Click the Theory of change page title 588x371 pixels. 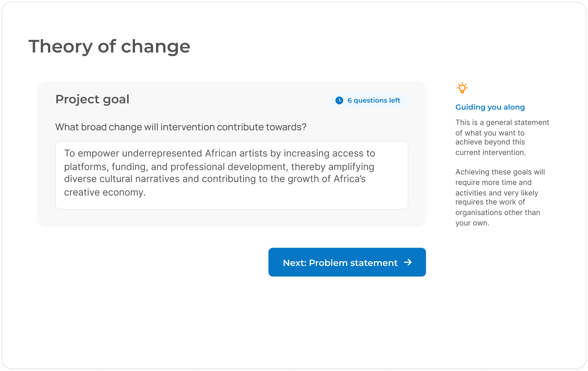point(109,47)
